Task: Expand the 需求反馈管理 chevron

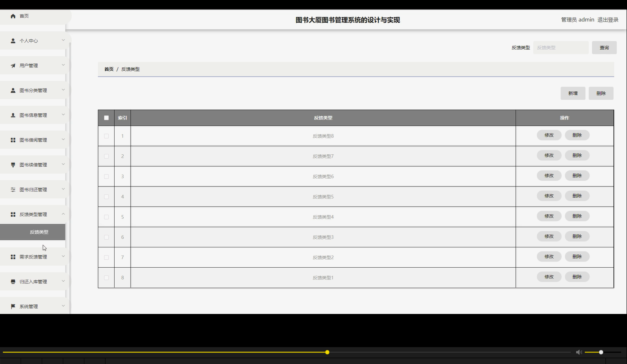Action: click(x=63, y=256)
